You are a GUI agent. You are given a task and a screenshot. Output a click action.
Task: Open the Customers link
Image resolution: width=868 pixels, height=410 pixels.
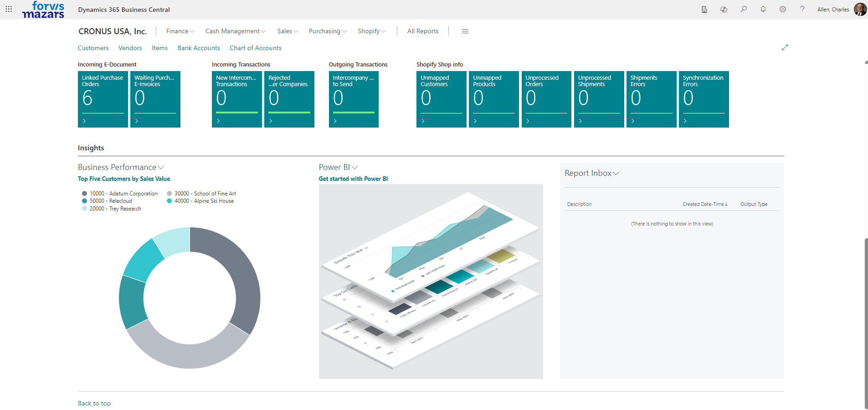point(93,48)
